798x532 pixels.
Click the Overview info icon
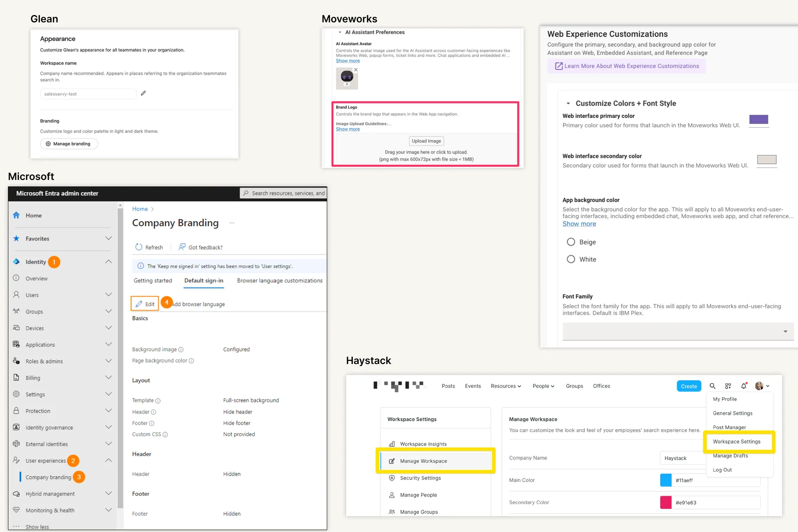coord(16,278)
